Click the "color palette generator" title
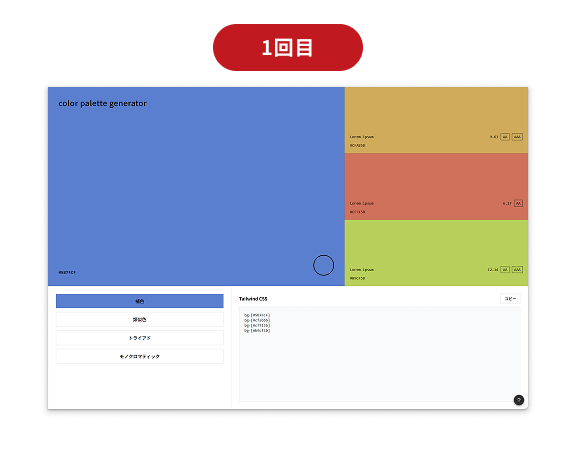The image size is (576, 449). pos(102,104)
